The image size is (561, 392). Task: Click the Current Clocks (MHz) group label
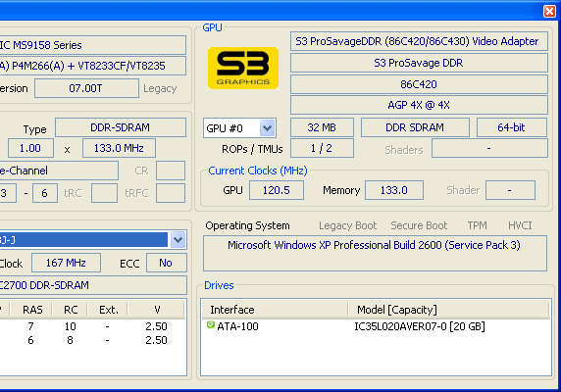coord(258,171)
